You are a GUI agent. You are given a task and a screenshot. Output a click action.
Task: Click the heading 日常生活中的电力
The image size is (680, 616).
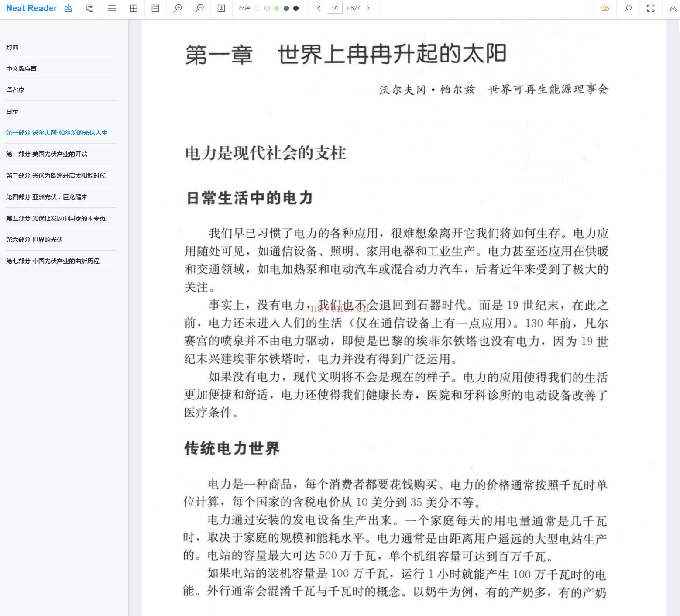pyautogui.click(x=250, y=198)
